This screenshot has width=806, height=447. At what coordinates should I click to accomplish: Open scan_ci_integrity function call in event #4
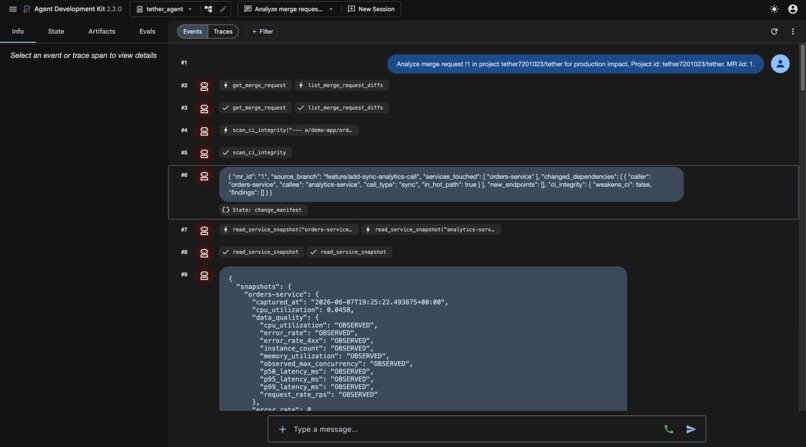pos(288,130)
